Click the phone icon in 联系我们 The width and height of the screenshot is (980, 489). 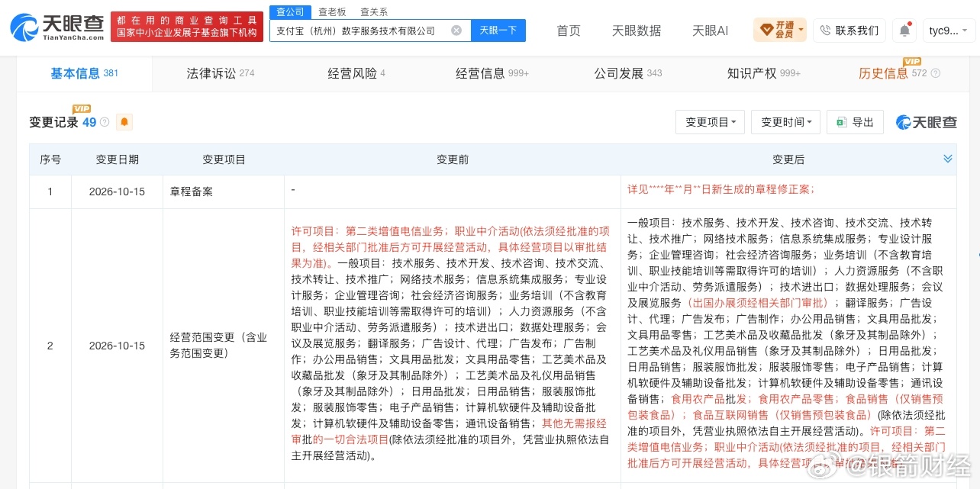[x=825, y=31]
